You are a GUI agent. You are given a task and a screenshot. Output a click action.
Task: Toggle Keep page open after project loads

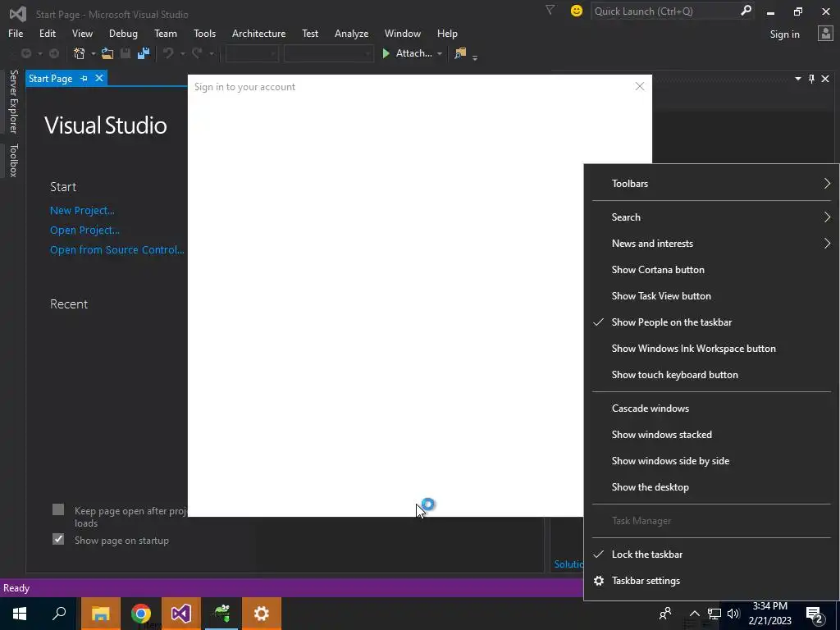point(58,510)
